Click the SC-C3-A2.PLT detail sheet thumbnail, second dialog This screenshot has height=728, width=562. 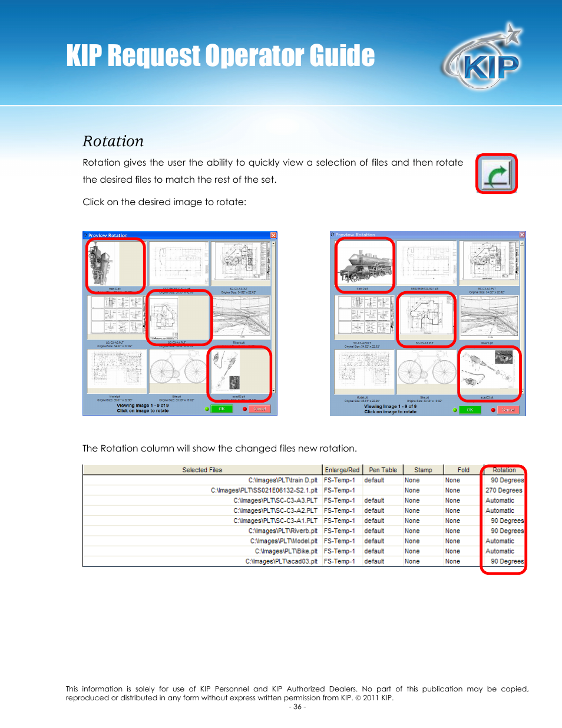pyautogui.click(x=364, y=318)
